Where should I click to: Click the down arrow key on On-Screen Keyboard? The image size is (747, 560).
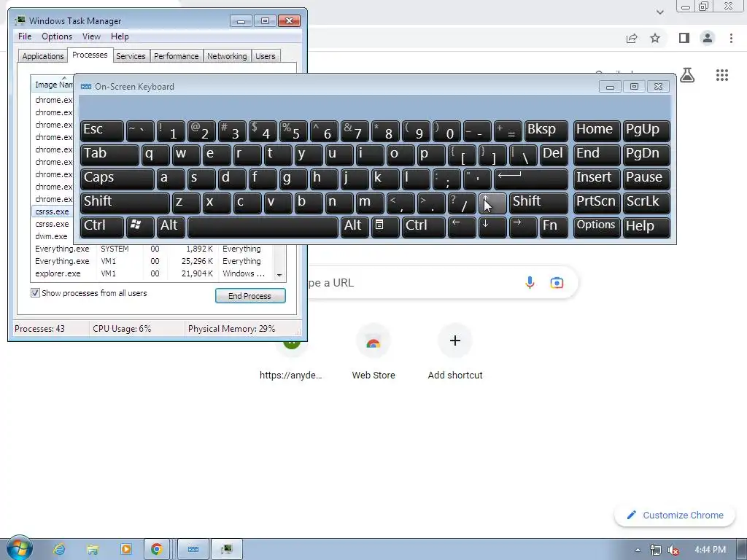[492, 227]
